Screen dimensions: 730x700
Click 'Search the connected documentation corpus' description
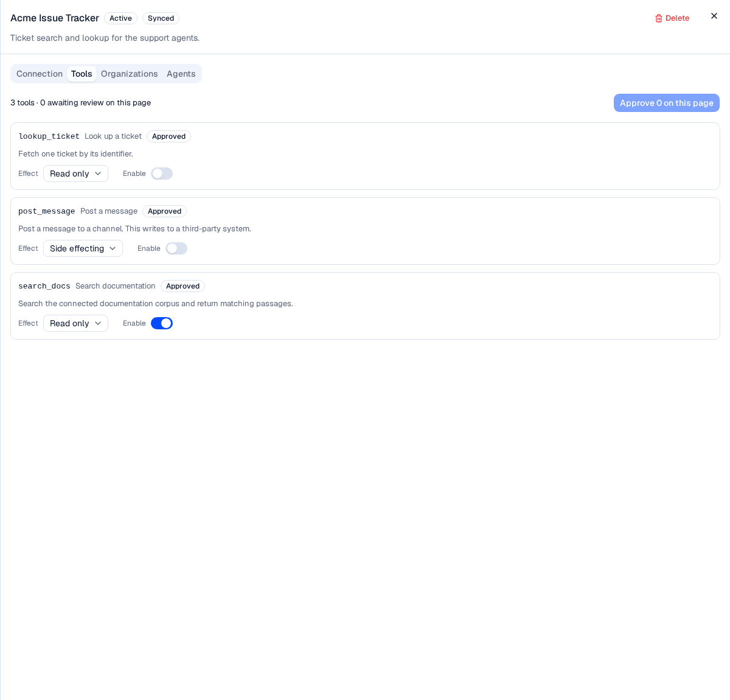pos(156,304)
